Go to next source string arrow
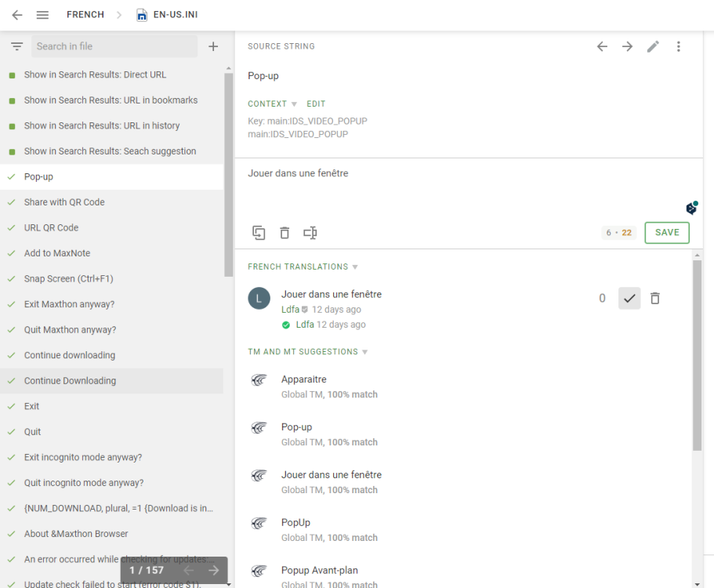This screenshot has height=588, width=714. (627, 46)
